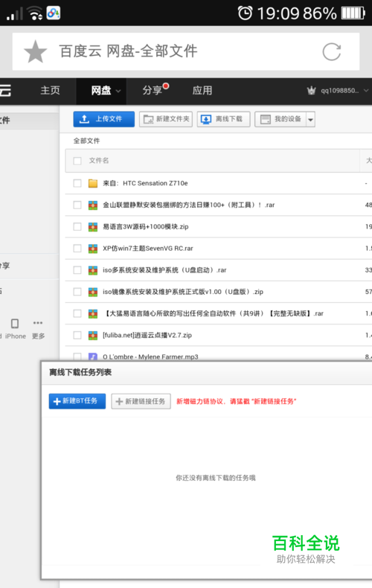This screenshot has height=588, width=372.
Task: Open the 网盘 tab
Action: point(101,90)
